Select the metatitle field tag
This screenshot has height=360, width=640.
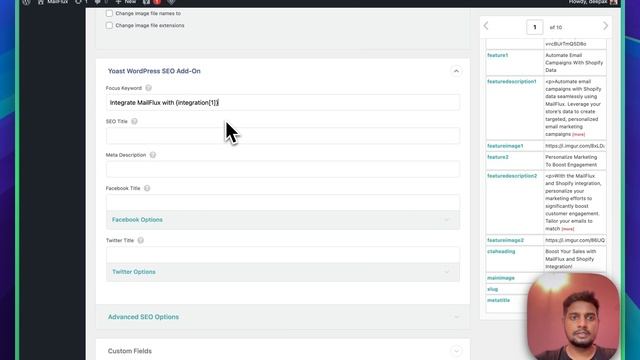(x=498, y=300)
